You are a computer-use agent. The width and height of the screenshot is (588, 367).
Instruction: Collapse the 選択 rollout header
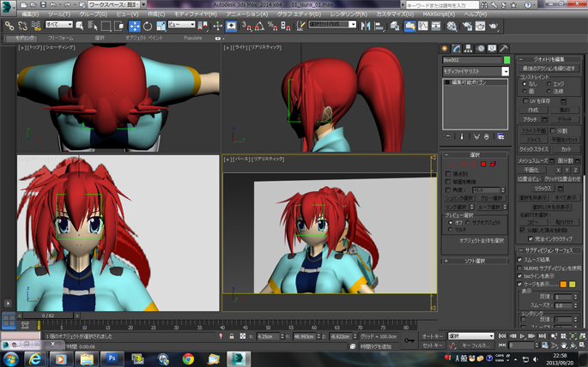[x=475, y=155]
